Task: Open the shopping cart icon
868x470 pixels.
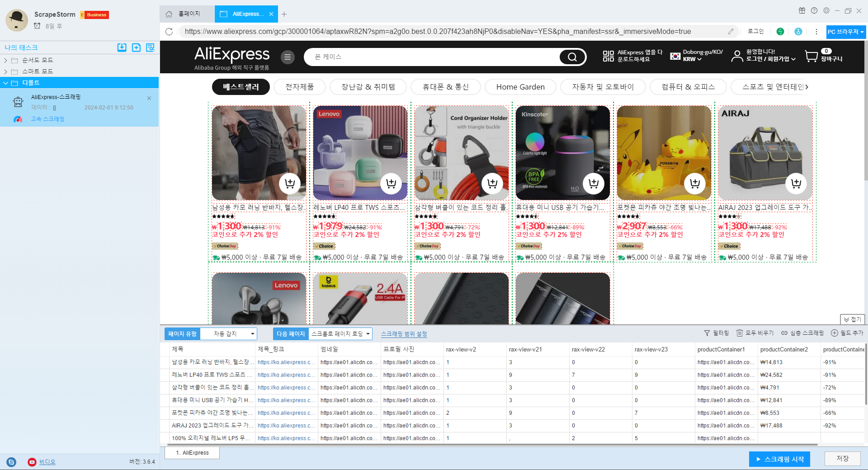Action: (x=811, y=56)
